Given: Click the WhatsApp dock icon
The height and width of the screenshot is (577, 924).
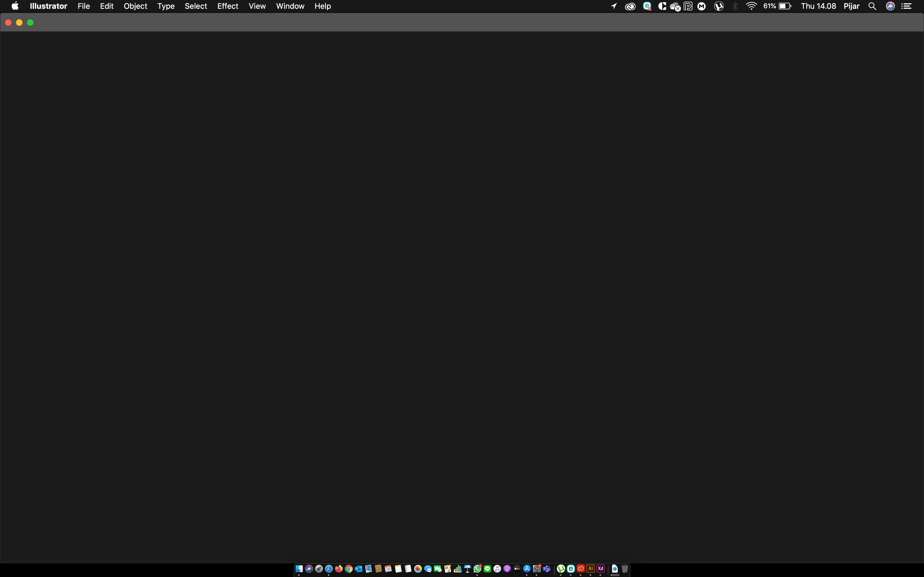Looking at the screenshot, I should (477, 569).
